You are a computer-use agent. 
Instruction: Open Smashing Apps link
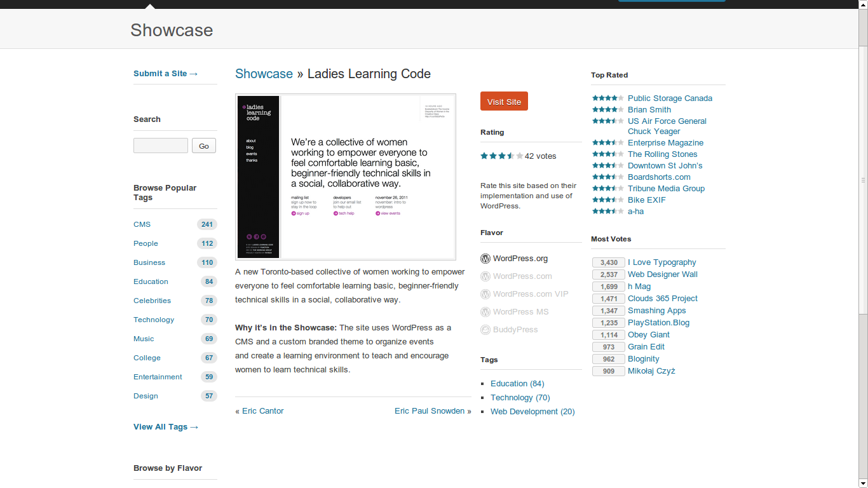click(x=656, y=311)
